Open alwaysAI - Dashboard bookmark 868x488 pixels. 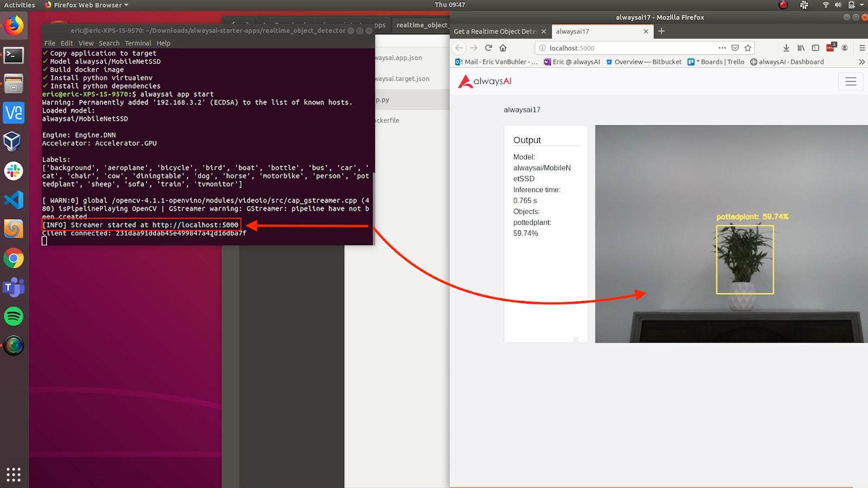(787, 62)
